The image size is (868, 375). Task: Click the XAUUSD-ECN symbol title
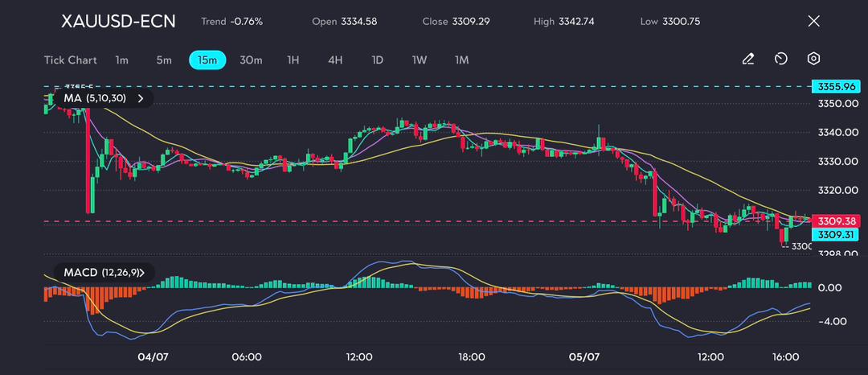click(118, 21)
